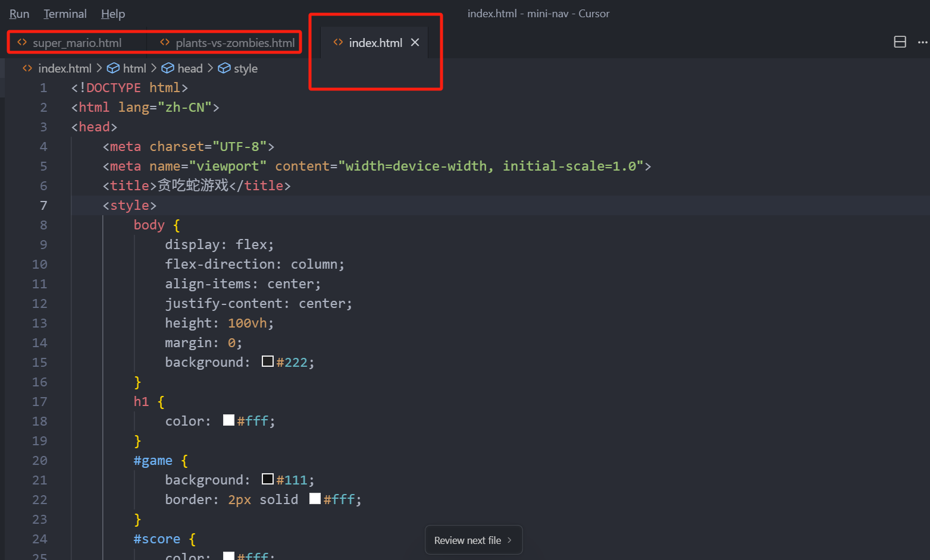This screenshot has width=930, height=560.
Task: Click the #111 background color swatch
Action: [x=268, y=479]
